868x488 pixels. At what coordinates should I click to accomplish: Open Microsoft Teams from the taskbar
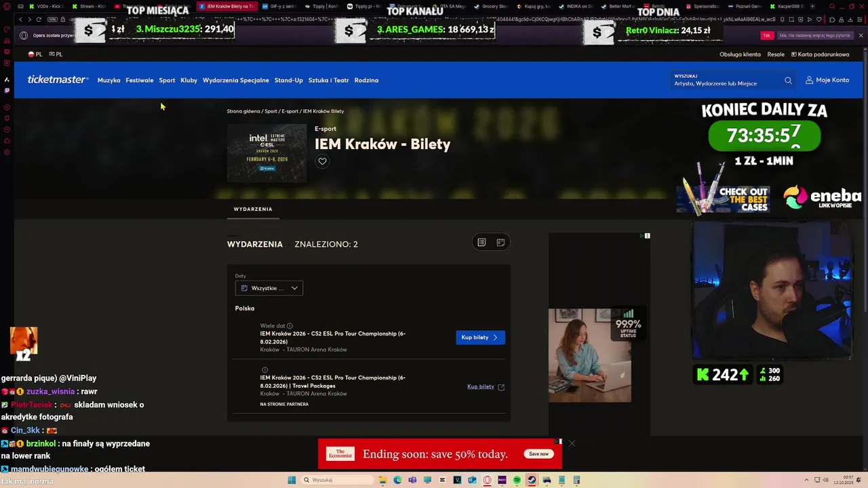point(412,480)
